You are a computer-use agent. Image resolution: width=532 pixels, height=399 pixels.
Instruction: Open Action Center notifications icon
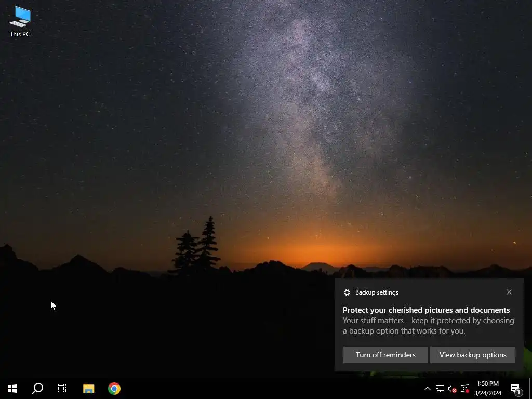tap(516, 389)
